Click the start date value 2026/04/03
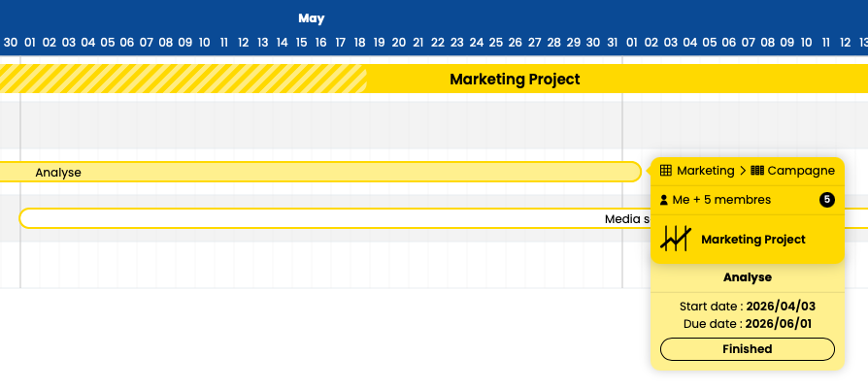The height and width of the screenshot is (389, 868). click(781, 307)
